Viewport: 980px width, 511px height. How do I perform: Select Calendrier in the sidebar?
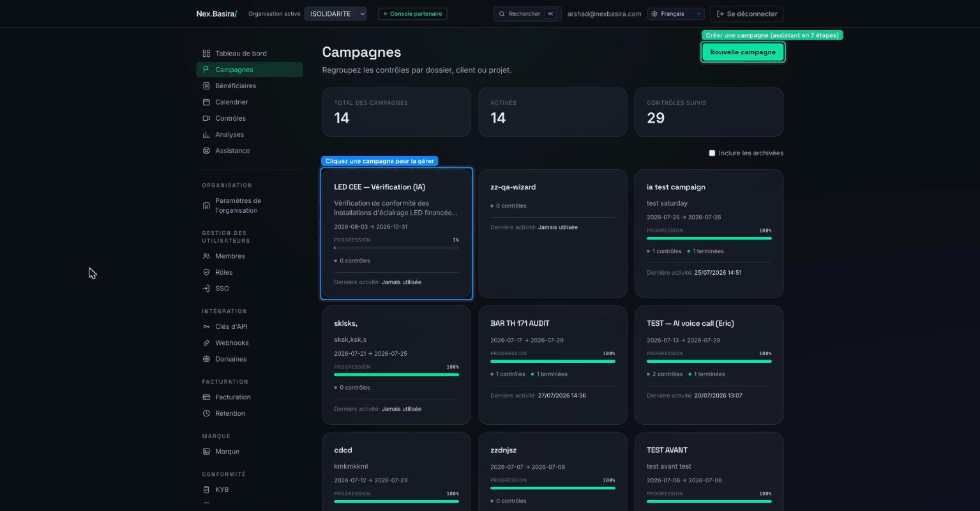250,102
